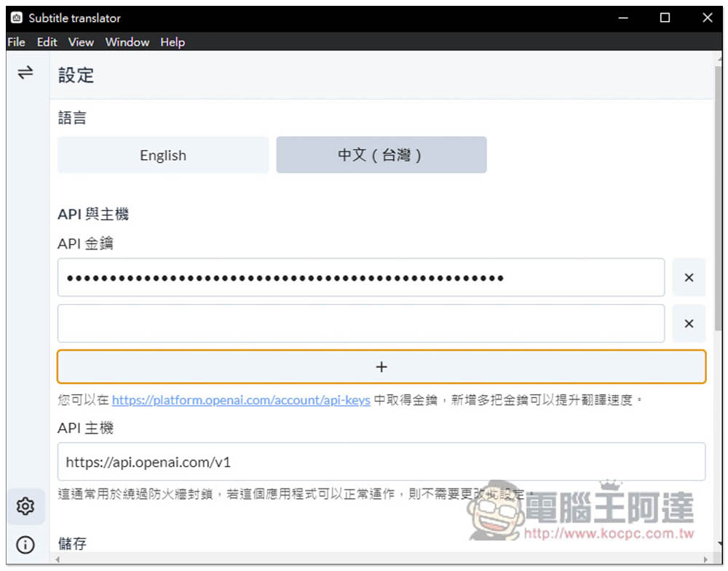Remove the empty second API key row
The height and width of the screenshot is (571, 728).
tap(689, 323)
